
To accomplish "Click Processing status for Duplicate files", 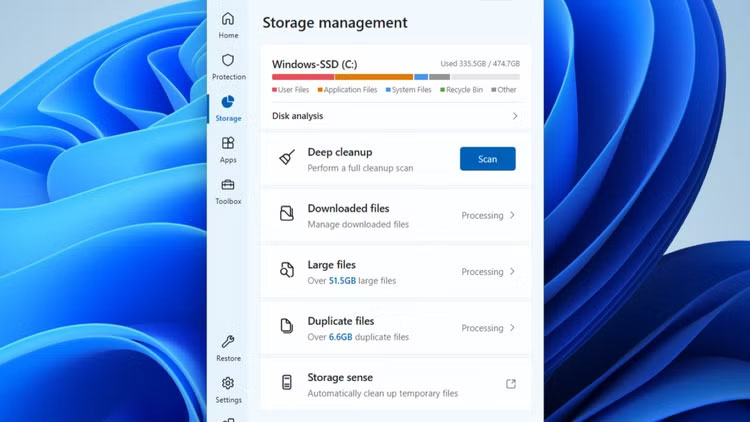I will [x=482, y=328].
